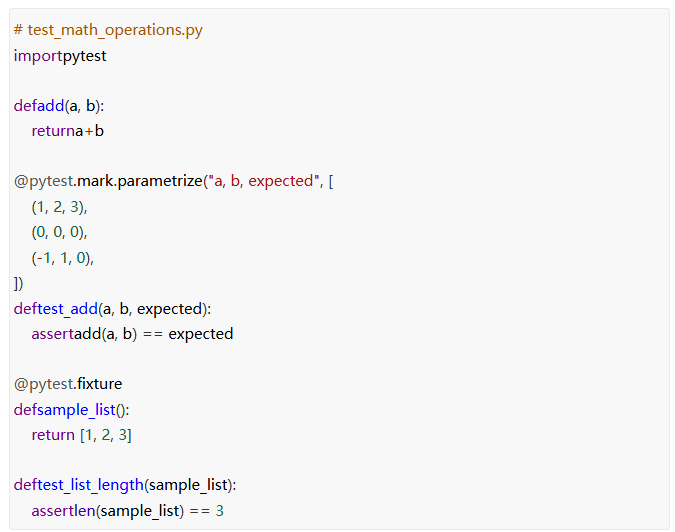
Task: Click the "a, b, expected" string literal
Action: 260,181
